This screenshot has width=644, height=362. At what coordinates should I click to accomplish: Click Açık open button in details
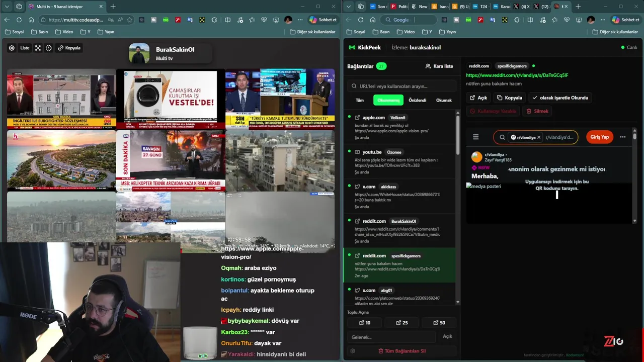coord(478,98)
